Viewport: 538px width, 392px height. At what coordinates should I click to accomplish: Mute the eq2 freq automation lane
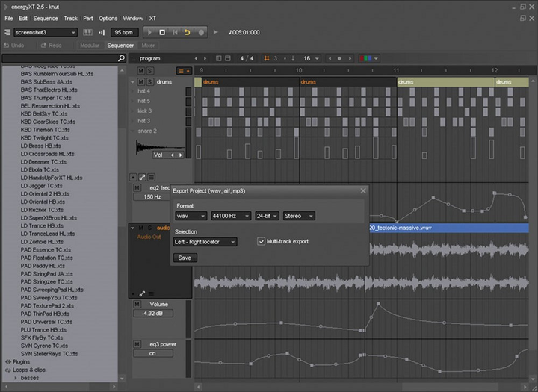coord(137,188)
